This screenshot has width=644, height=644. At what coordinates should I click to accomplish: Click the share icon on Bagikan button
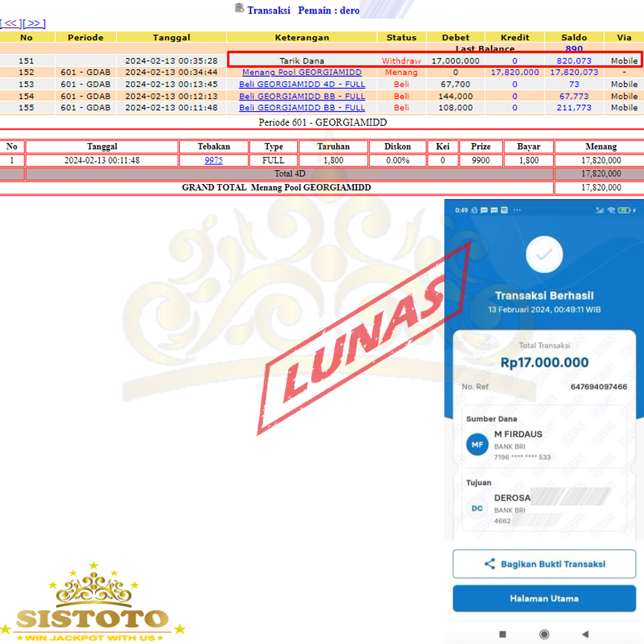(x=489, y=564)
